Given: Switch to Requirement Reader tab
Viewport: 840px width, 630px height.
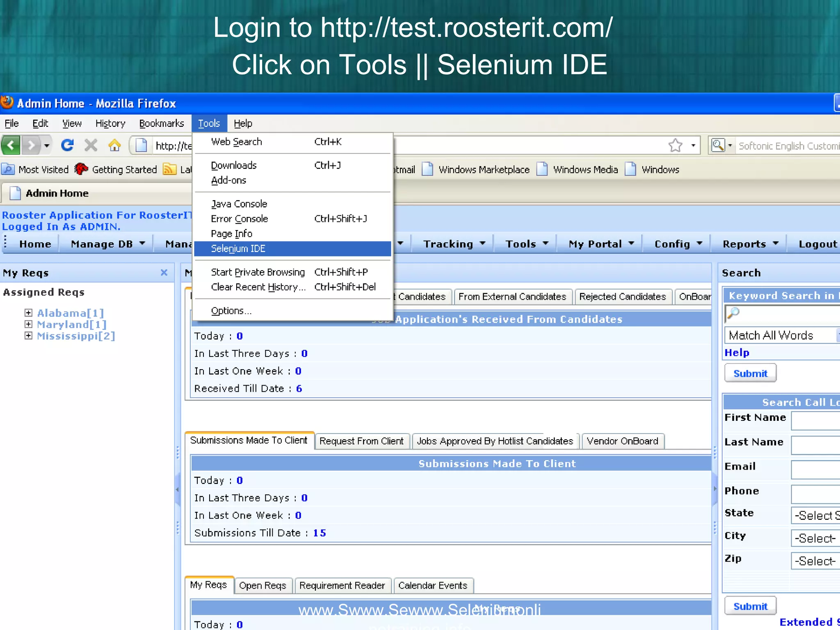Looking at the screenshot, I should tap(342, 585).
